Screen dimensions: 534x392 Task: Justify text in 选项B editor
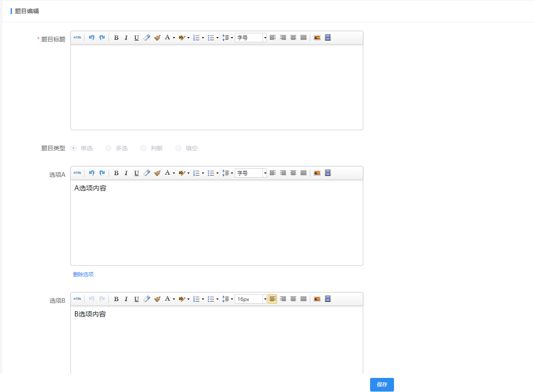[x=303, y=299]
